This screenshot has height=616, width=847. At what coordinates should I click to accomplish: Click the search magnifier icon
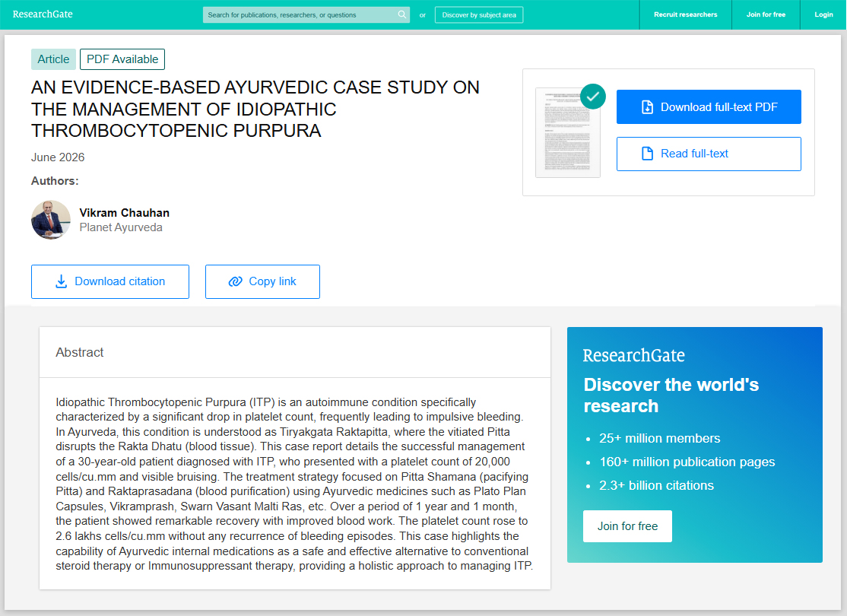tap(402, 14)
